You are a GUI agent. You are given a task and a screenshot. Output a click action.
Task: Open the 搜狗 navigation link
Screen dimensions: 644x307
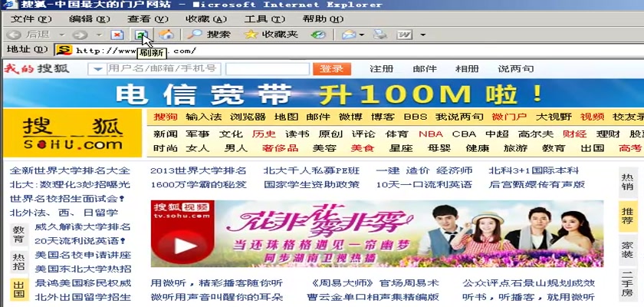(166, 117)
